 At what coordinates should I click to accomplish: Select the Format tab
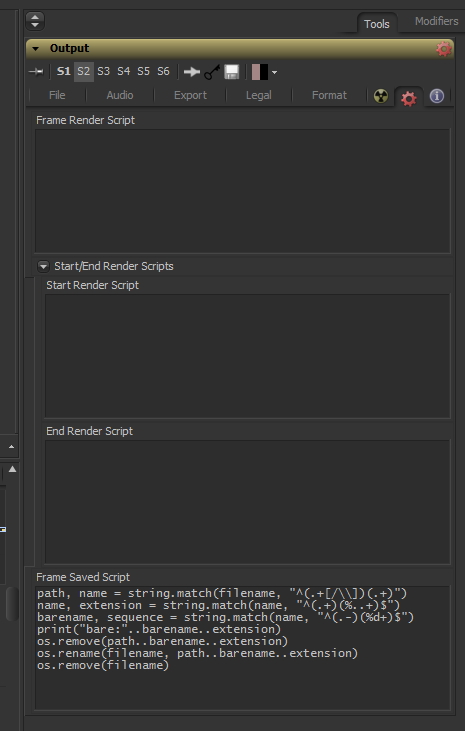[329, 95]
